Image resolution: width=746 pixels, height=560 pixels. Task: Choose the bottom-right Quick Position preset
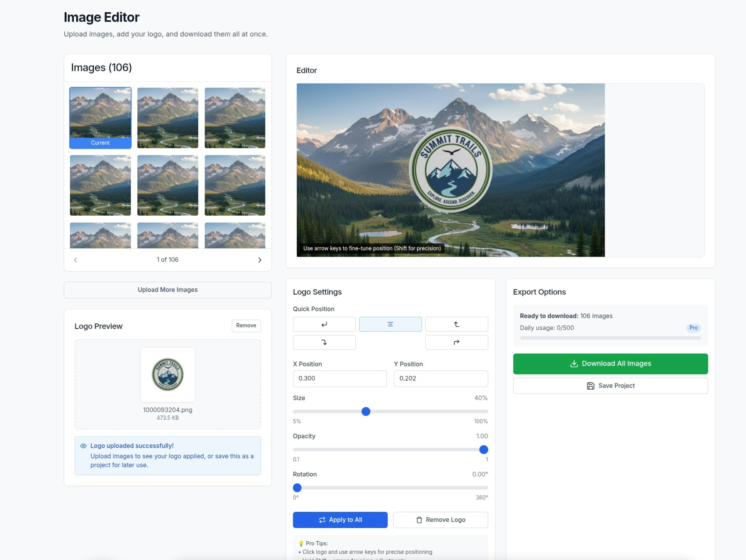point(456,342)
